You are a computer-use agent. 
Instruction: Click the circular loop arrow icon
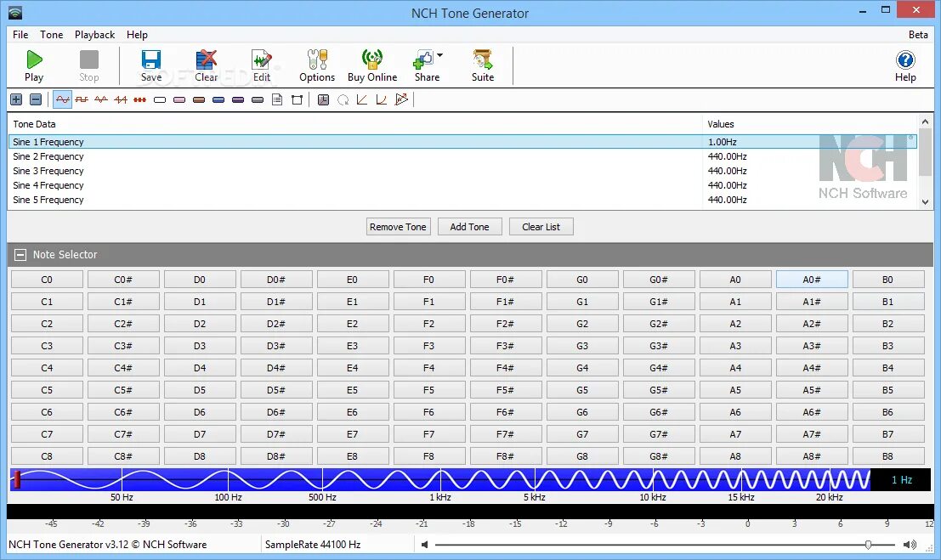pyautogui.click(x=343, y=99)
